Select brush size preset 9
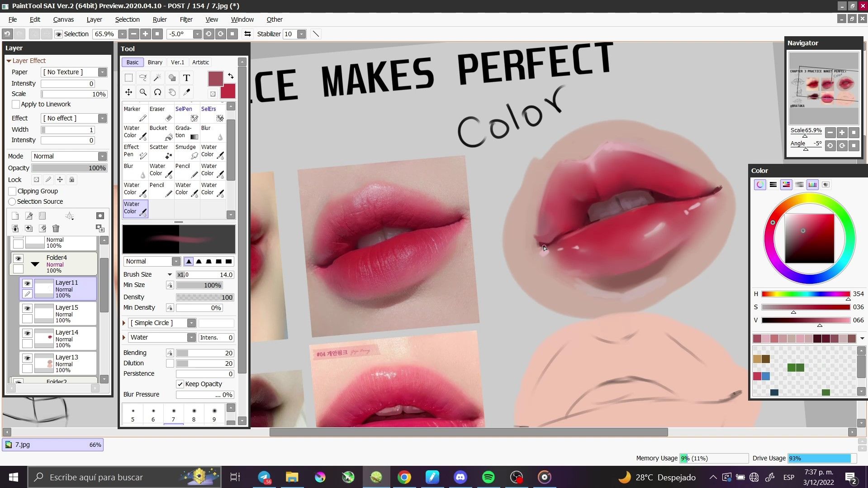 (x=214, y=414)
